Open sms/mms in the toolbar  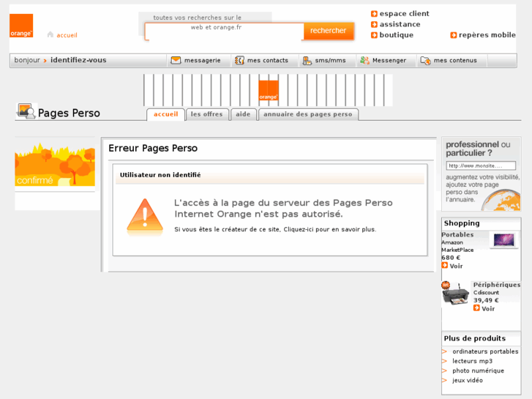pos(330,61)
